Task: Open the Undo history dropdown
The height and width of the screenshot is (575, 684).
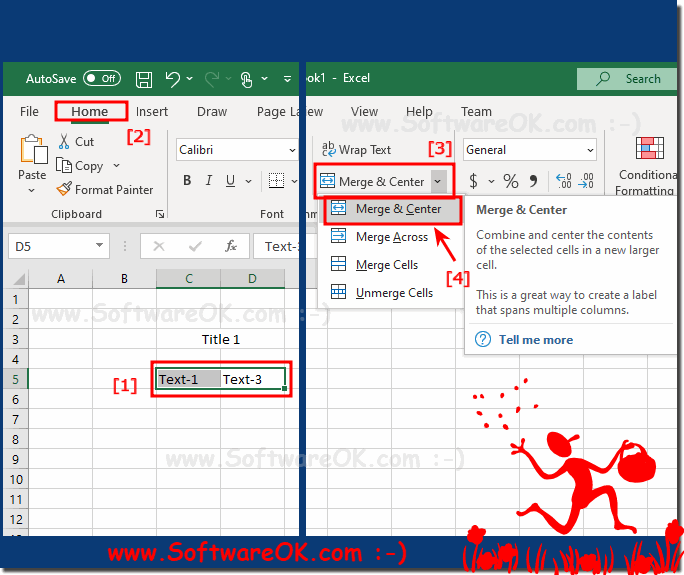Action: (x=190, y=79)
